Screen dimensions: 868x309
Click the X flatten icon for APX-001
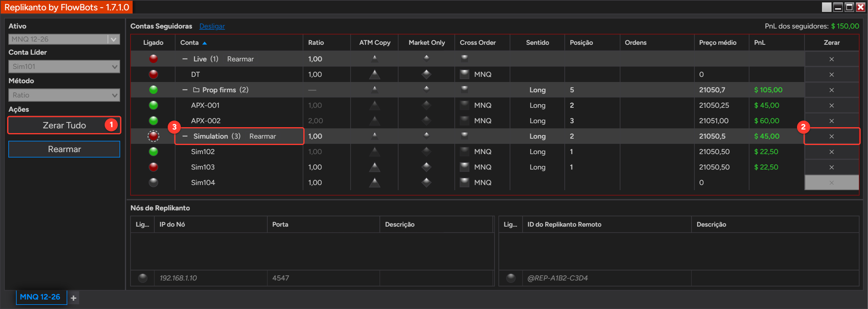[832, 105]
